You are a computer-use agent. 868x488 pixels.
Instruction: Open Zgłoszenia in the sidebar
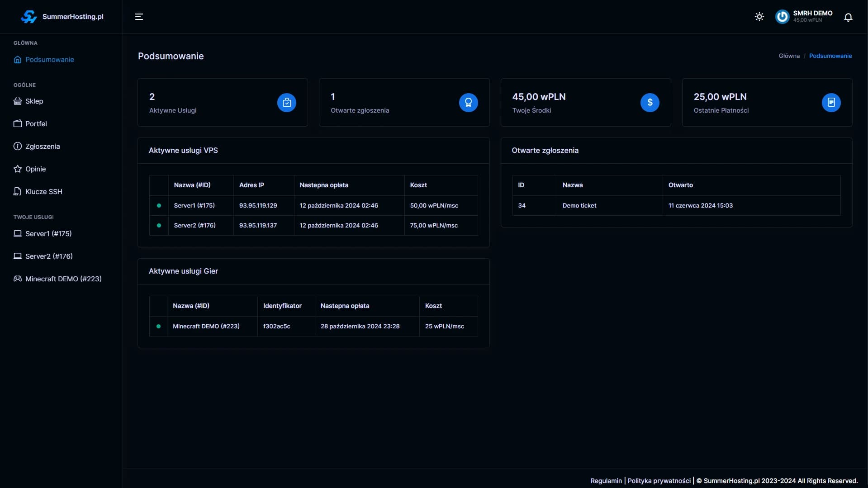(x=43, y=147)
